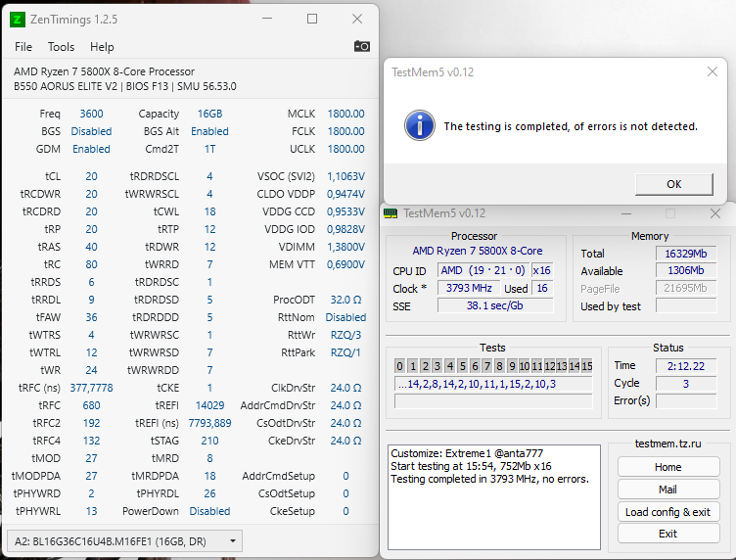The width and height of the screenshot is (736, 560).
Task: Click the MEM VTT value 0,6900V
Action: coord(345,264)
